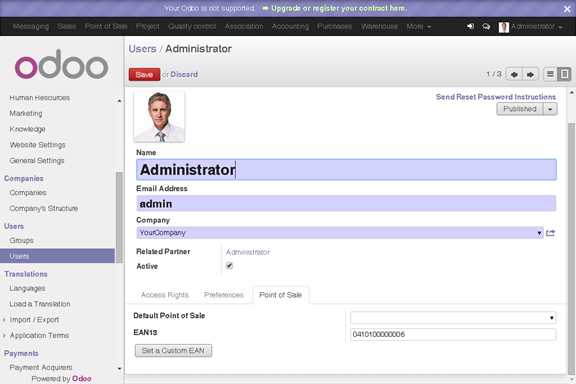
Task: Open the Messaging menu
Action: point(30,26)
